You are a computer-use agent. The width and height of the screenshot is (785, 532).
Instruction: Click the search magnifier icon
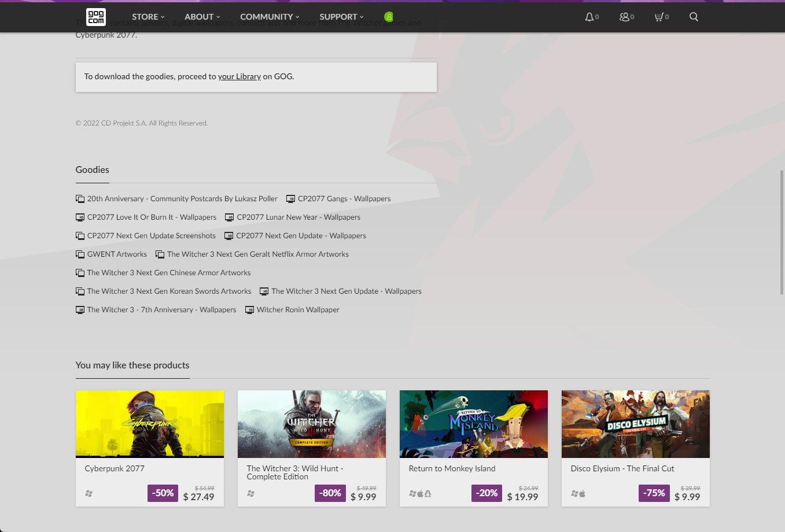click(x=694, y=17)
